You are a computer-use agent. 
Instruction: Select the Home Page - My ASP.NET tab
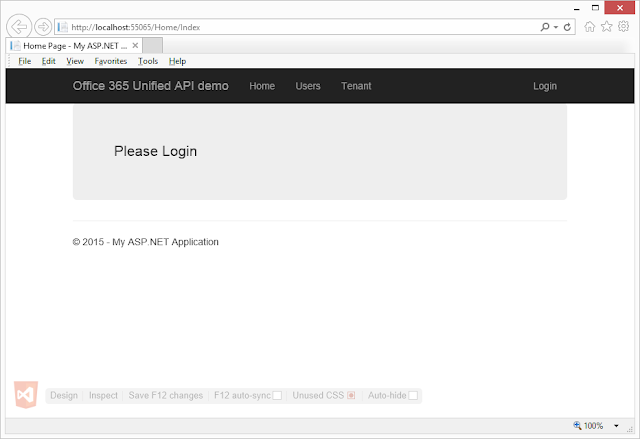74,46
